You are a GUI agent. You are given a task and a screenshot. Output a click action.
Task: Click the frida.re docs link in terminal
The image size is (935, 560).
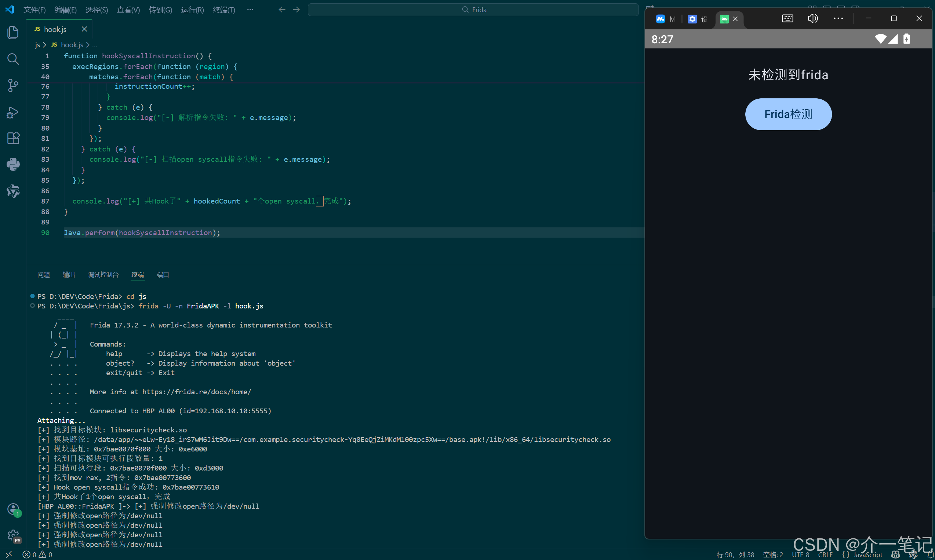point(196,392)
